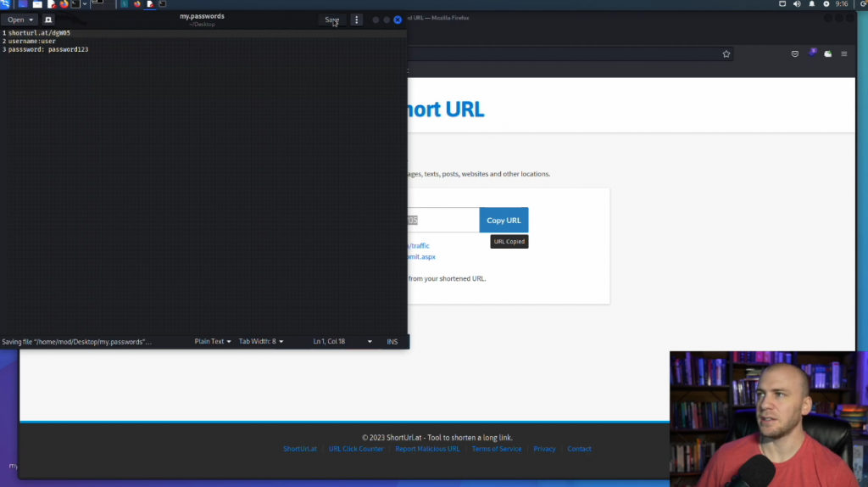
Task: Place cursor on the shorturl.at/dgW05 line
Action: [x=39, y=33]
